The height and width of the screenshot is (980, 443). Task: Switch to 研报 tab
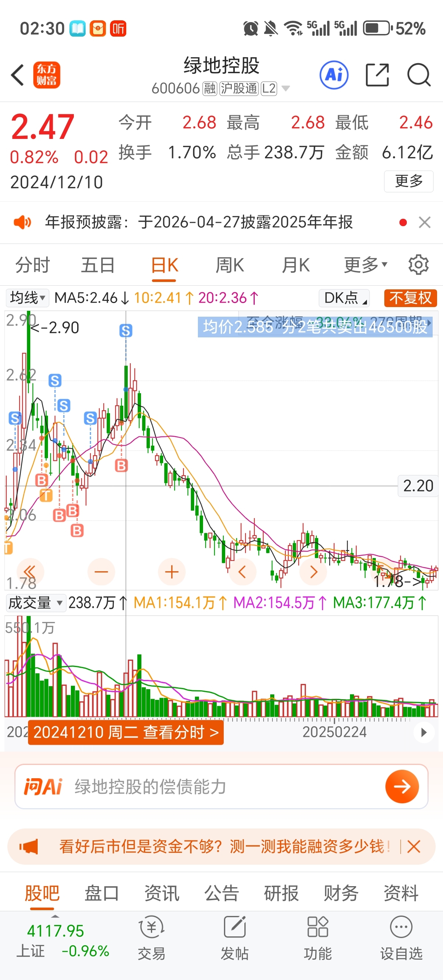[281, 893]
